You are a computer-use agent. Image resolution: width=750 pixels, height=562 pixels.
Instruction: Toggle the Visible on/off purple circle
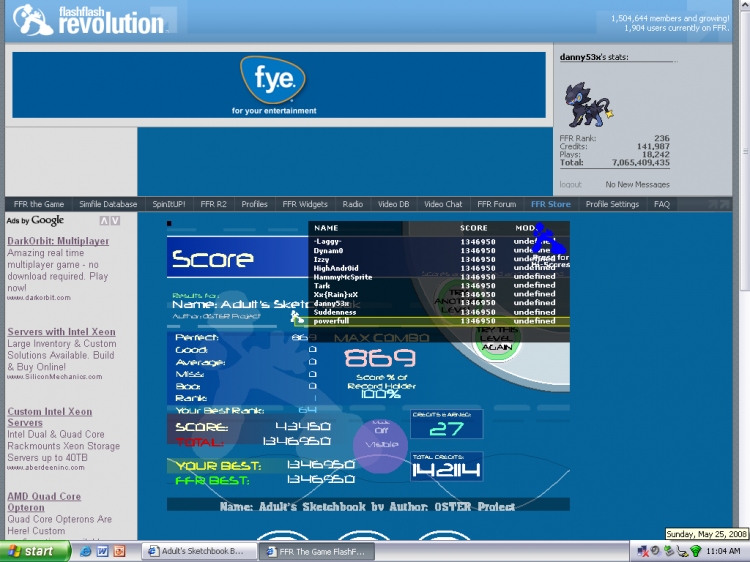[381, 446]
